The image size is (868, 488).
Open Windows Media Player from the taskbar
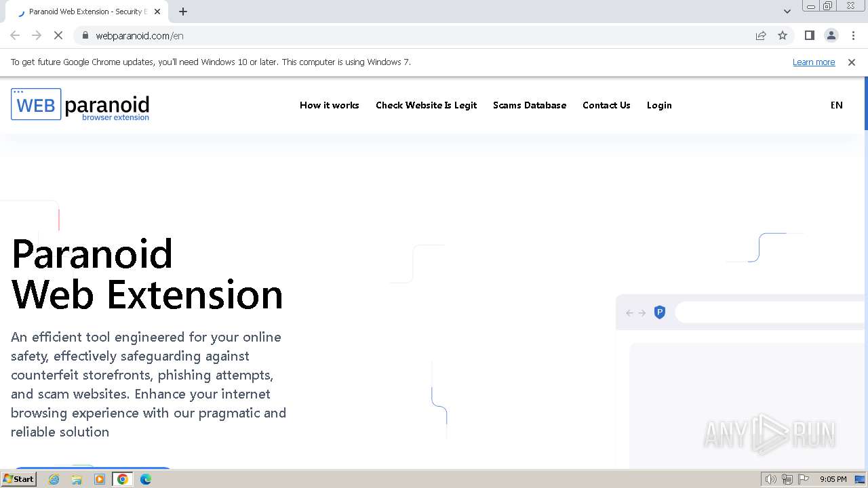point(100,479)
